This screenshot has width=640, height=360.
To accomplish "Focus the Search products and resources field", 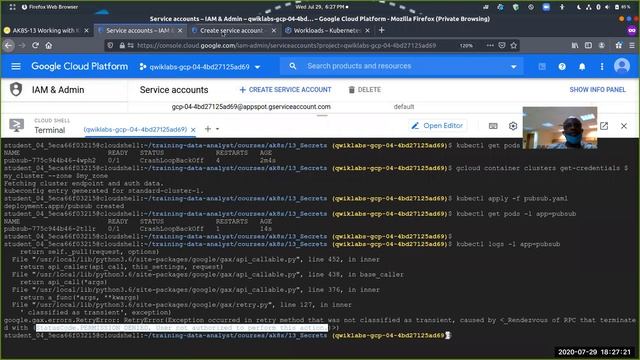I will (402, 66).
